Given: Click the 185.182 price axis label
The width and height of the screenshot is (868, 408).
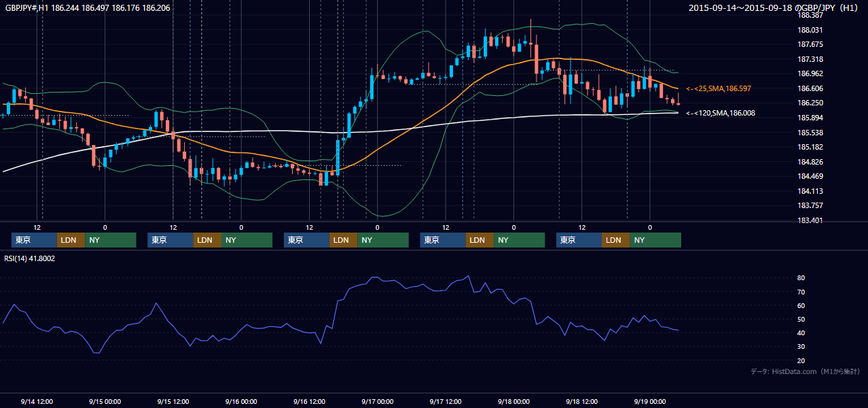Looking at the screenshot, I should pyautogui.click(x=811, y=147).
